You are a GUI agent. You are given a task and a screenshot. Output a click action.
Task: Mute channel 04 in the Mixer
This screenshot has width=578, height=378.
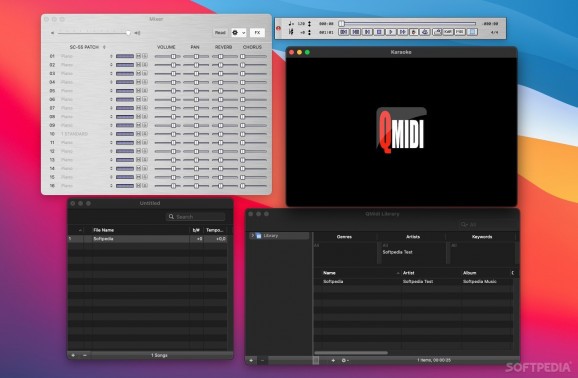139,82
